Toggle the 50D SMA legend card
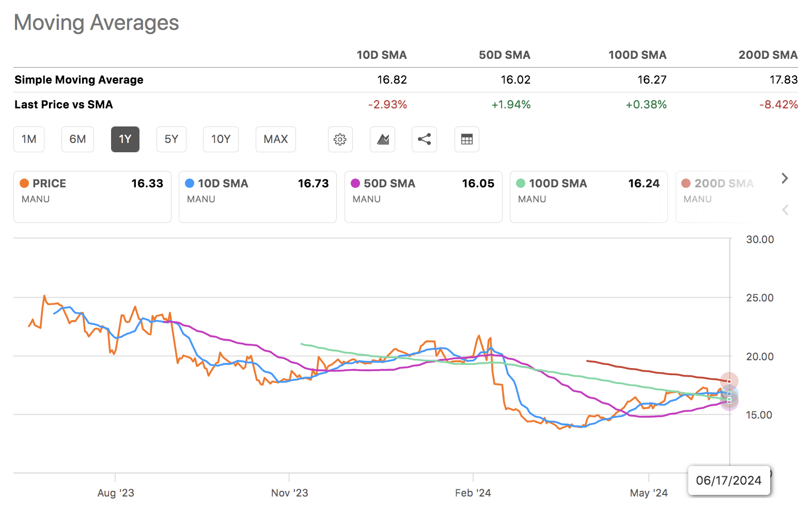Image resolution: width=812 pixels, height=512 pixels. click(423, 197)
